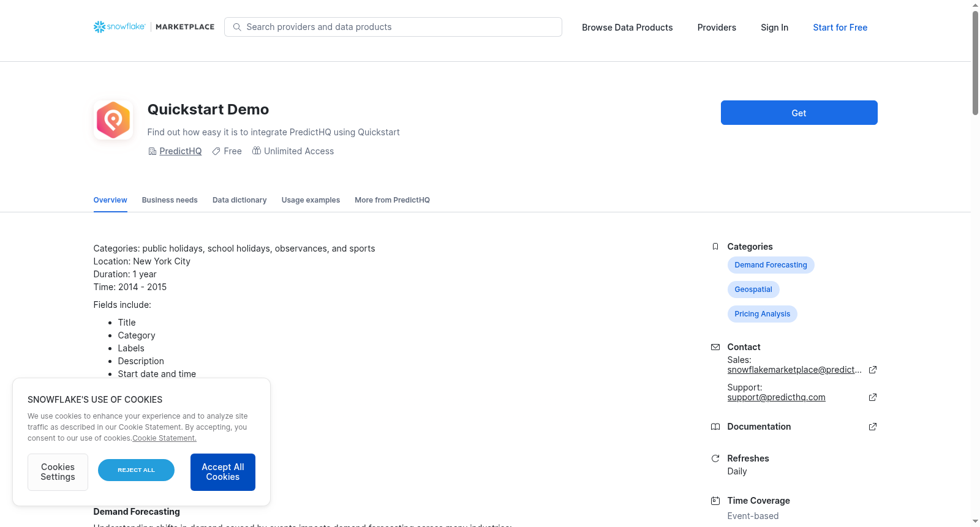Click the Refreshes circular arrow icon
980x527 pixels.
pyautogui.click(x=715, y=458)
